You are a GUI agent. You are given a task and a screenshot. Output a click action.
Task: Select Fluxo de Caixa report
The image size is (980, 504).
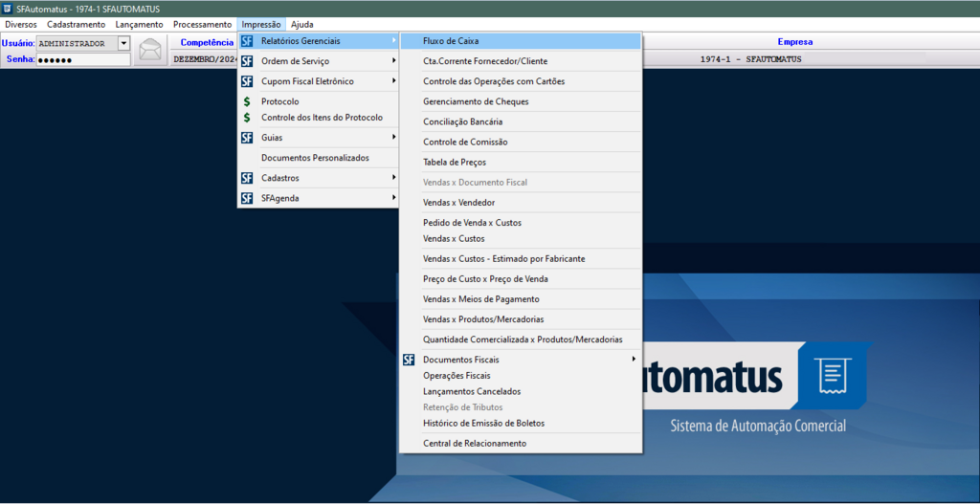(x=451, y=41)
